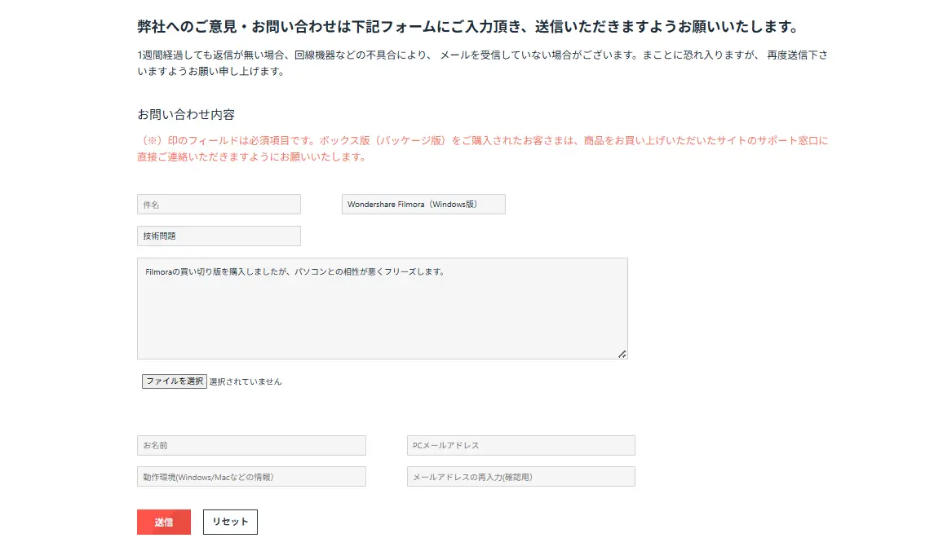Submit the form with the red 送信 button
This screenshot has height=560, width=943.
[164, 523]
